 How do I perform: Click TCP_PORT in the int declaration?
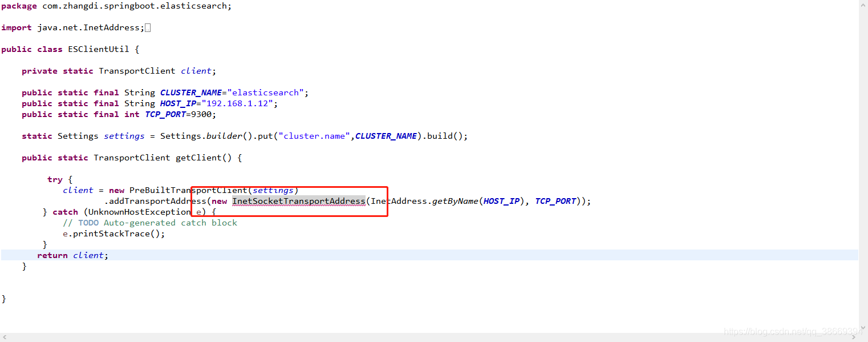pos(165,115)
